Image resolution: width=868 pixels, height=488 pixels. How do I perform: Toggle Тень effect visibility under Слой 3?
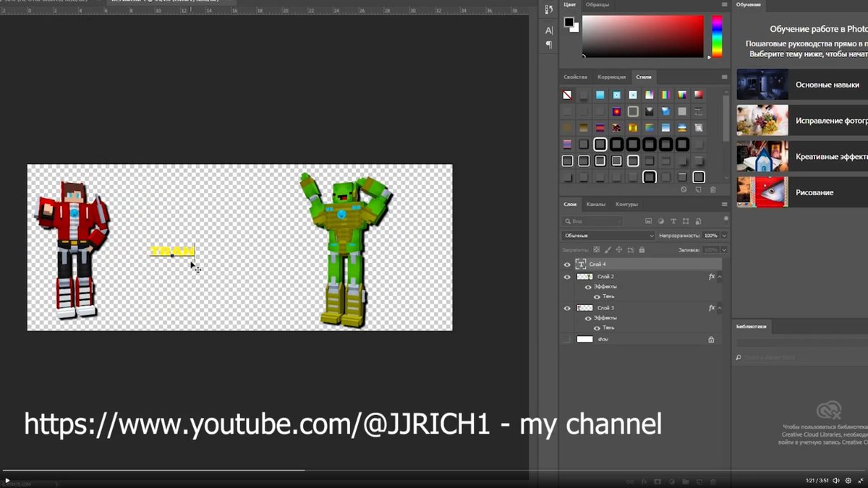point(597,328)
